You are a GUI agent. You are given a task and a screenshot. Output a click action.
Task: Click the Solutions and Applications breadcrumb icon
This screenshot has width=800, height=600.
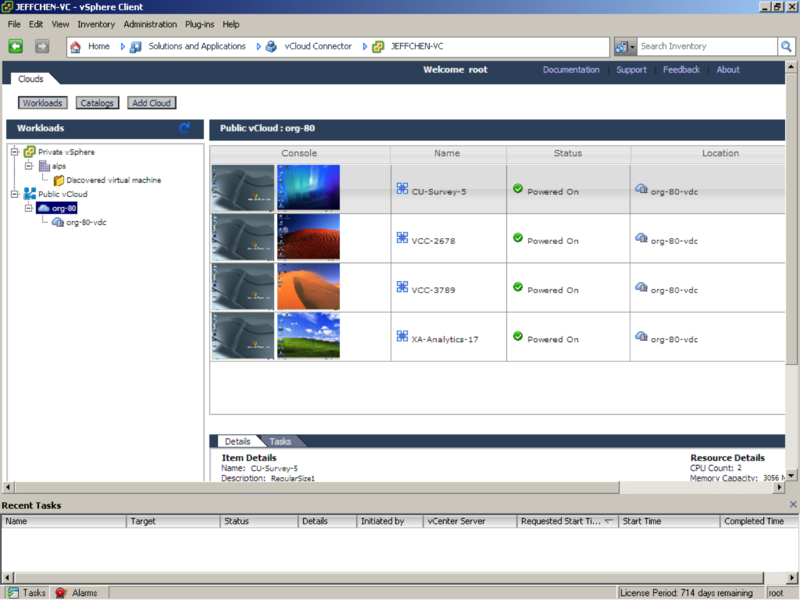(135, 47)
